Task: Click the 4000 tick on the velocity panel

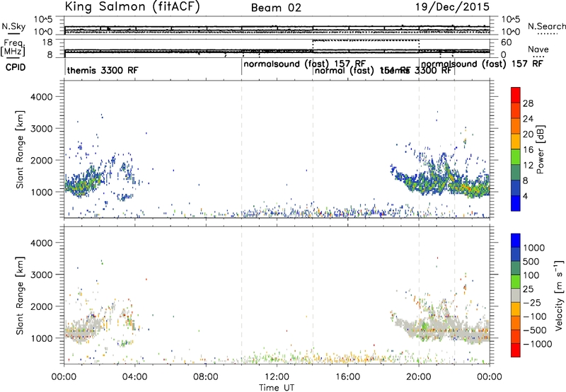Action: point(42,243)
